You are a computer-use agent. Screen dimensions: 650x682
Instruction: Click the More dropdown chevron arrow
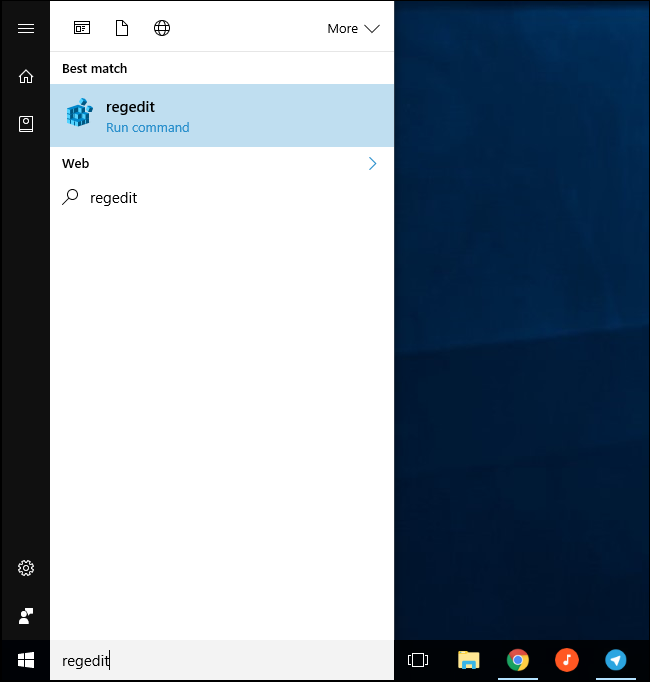coord(372,29)
